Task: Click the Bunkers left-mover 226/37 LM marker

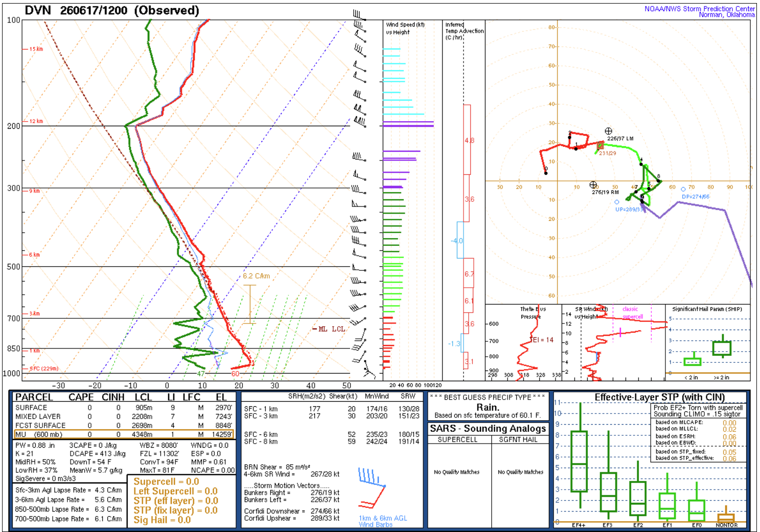Action: (608, 131)
